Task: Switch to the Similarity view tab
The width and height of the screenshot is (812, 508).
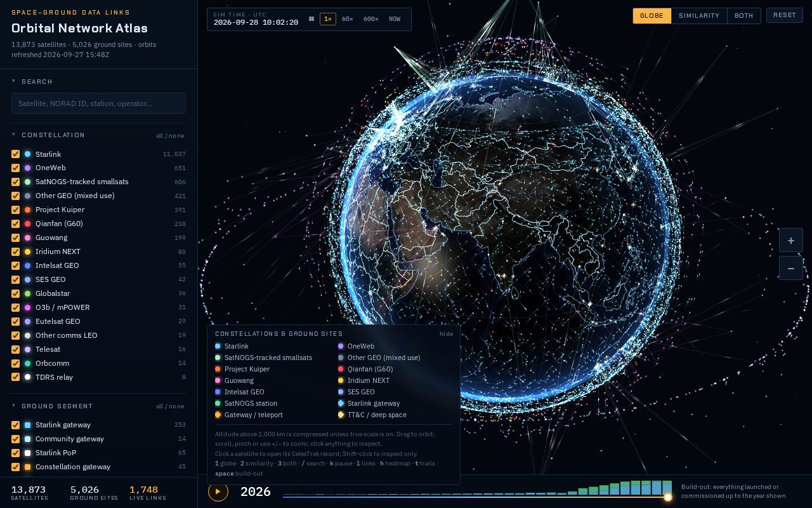Action: tap(699, 16)
